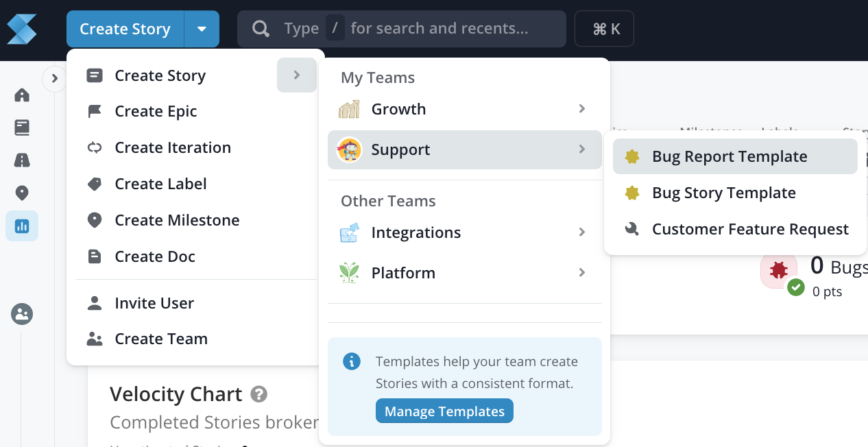The height and width of the screenshot is (447, 868).
Task: Open the Roadmap road icon in sidebar
Action: [22, 160]
